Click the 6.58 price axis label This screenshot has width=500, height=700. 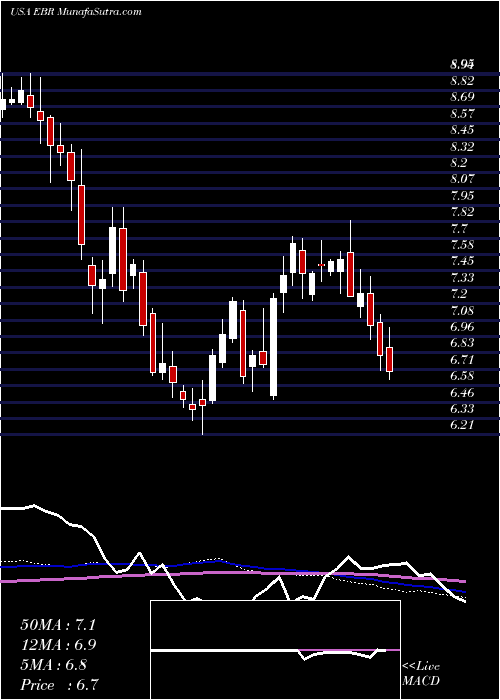tap(462, 376)
